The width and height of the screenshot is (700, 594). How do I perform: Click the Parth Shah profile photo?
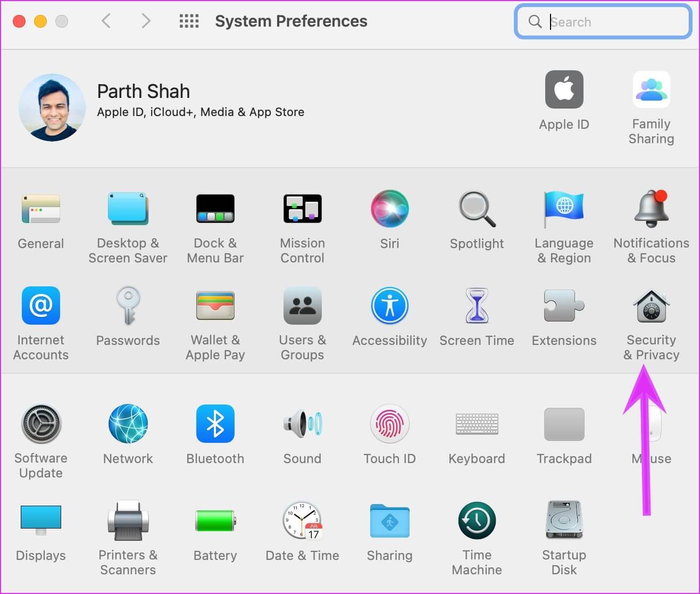click(x=52, y=108)
